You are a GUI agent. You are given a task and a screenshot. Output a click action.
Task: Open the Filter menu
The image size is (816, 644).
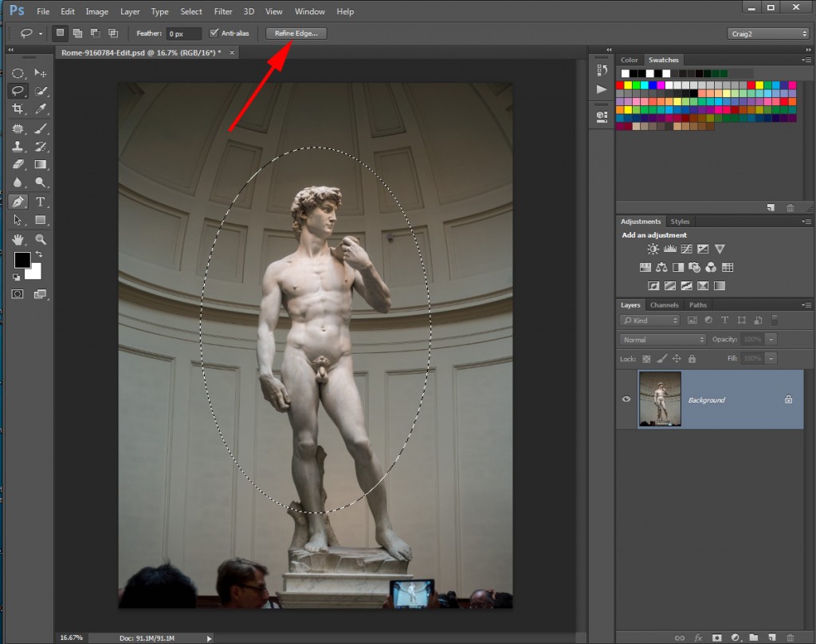coord(223,11)
